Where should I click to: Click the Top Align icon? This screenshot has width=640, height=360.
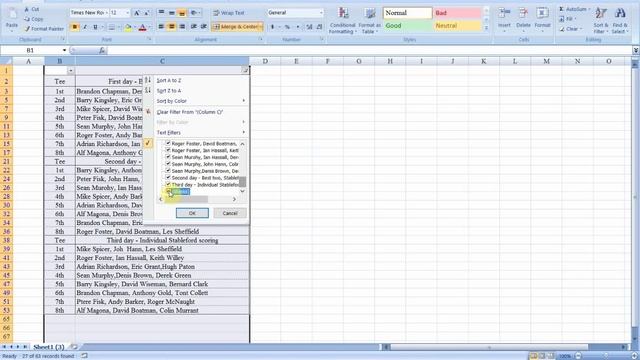(x=161, y=13)
